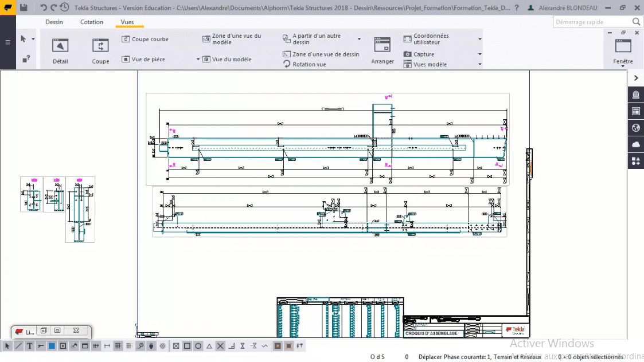644x362 pixels.
Task: Open the Vues modèle dropdown
Action: [x=479, y=64]
